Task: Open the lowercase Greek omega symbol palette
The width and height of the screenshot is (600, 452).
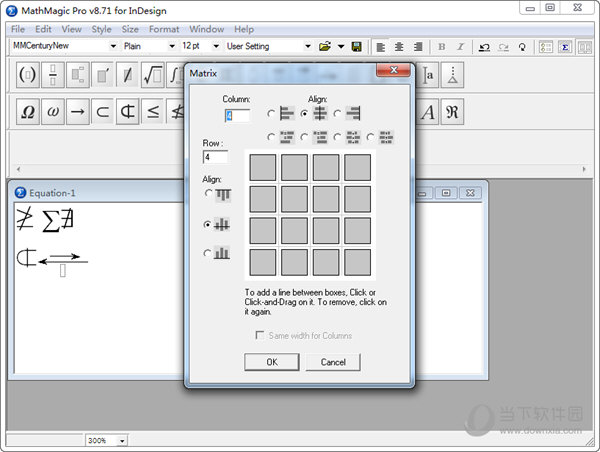Action: pyautogui.click(x=53, y=112)
